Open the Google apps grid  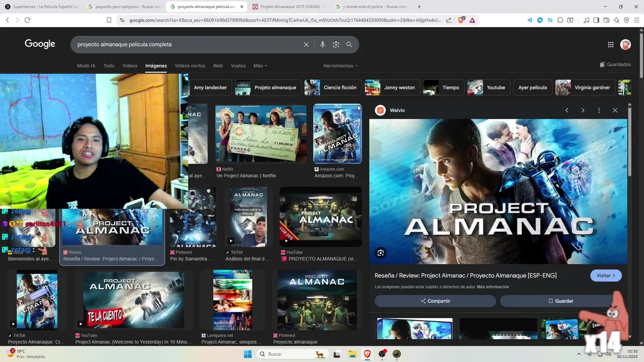pyautogui.click(x=611, y=45)
